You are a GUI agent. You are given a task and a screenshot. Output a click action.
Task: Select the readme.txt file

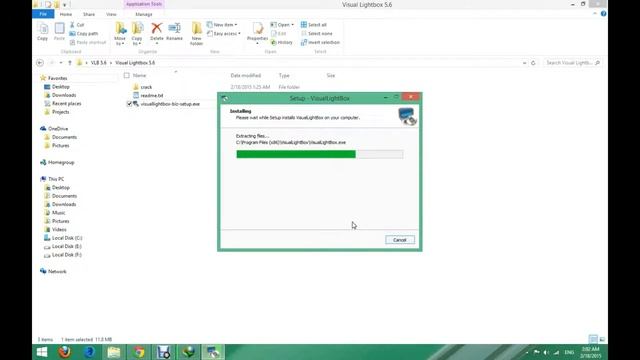click(x=152, y=96)
